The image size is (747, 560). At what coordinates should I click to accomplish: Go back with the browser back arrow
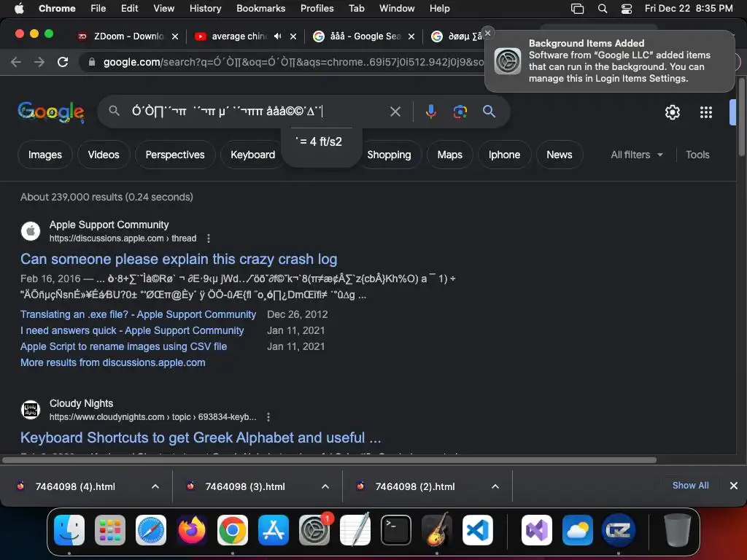(x=16, y=62)
